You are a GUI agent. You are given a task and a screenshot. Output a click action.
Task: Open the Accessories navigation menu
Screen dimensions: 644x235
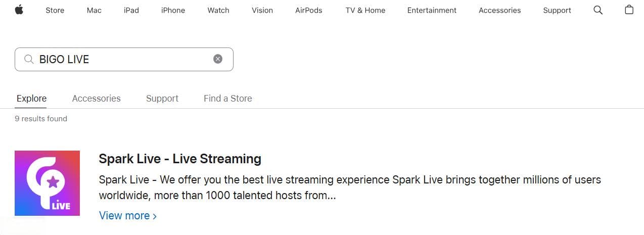499,10
